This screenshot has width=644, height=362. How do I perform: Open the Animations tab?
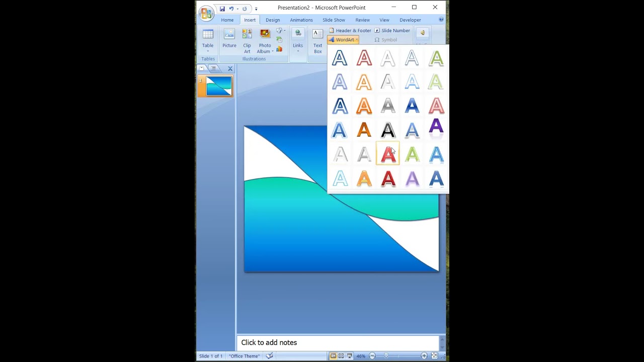coord(301,20)
